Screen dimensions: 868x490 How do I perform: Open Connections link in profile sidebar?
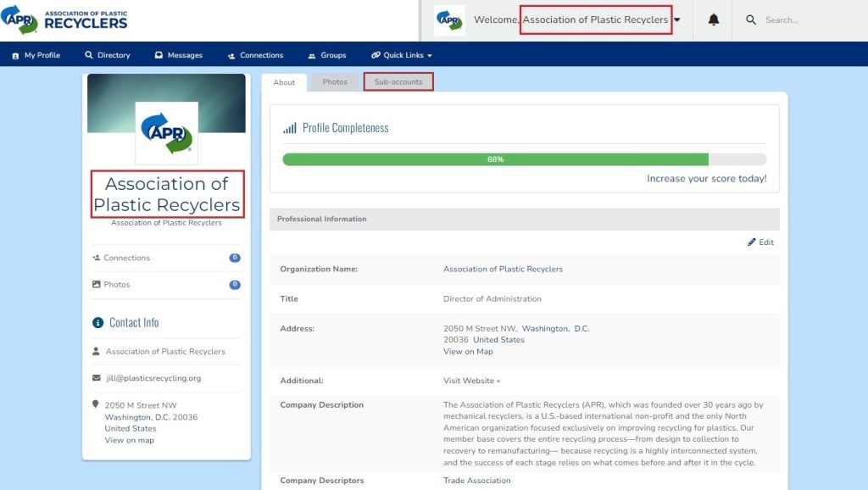(x=127, y=258)
